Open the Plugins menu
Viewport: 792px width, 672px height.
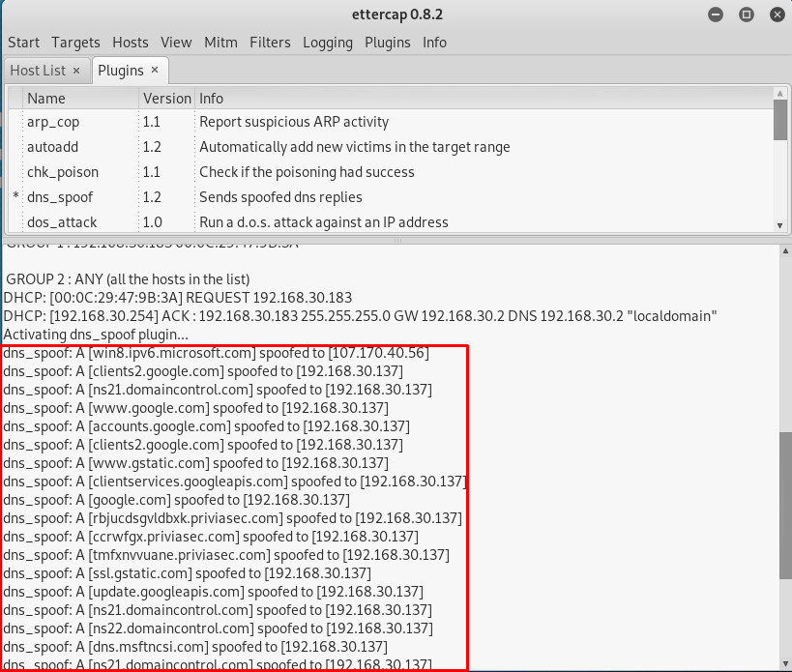(388, 43)
